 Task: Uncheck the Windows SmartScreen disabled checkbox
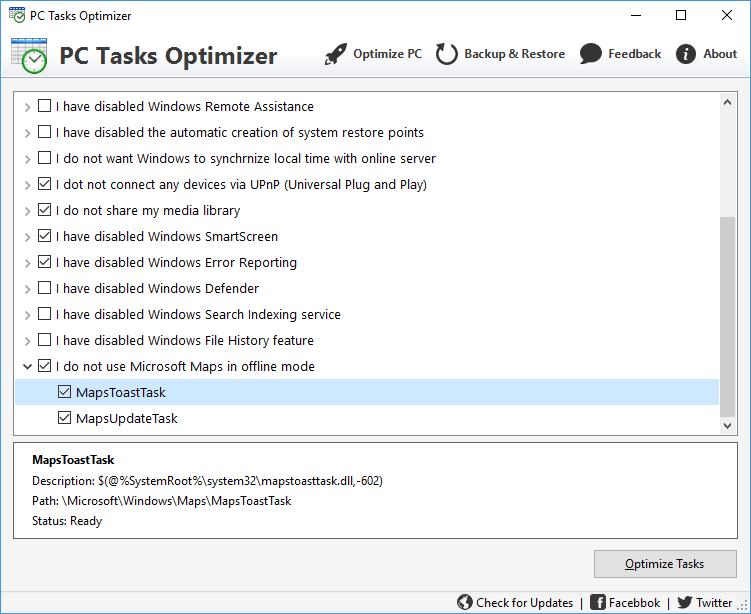44,237
